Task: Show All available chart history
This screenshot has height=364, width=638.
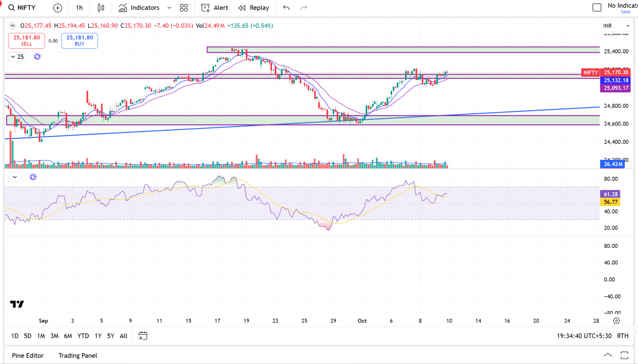Action: 123,336
